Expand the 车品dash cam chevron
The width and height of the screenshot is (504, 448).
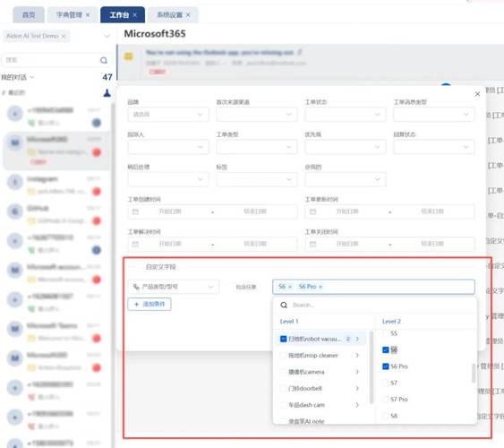pos(357,405)
